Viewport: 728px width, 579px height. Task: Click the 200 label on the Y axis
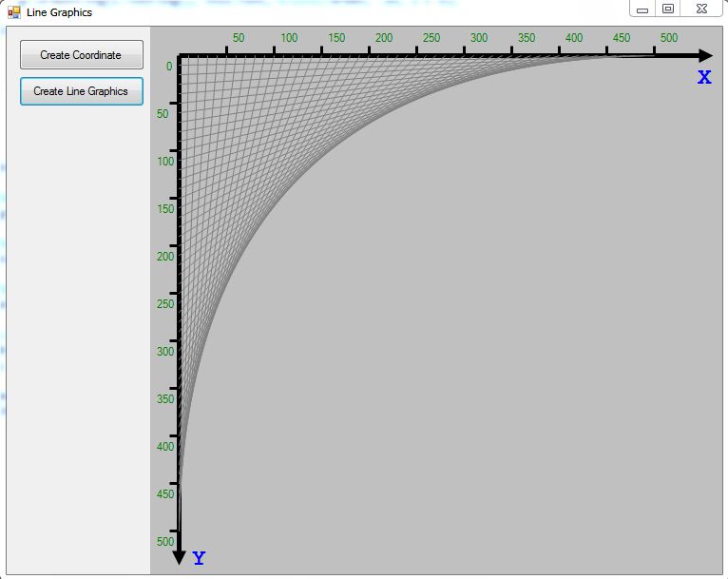click(165, 256)
